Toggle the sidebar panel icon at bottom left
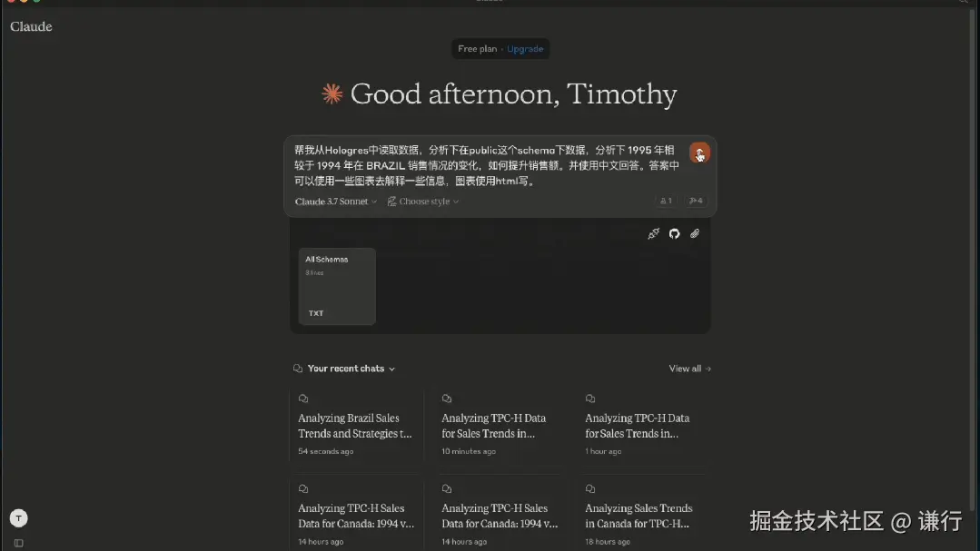Viewport: 980px width, 551px height. [19, 543]
